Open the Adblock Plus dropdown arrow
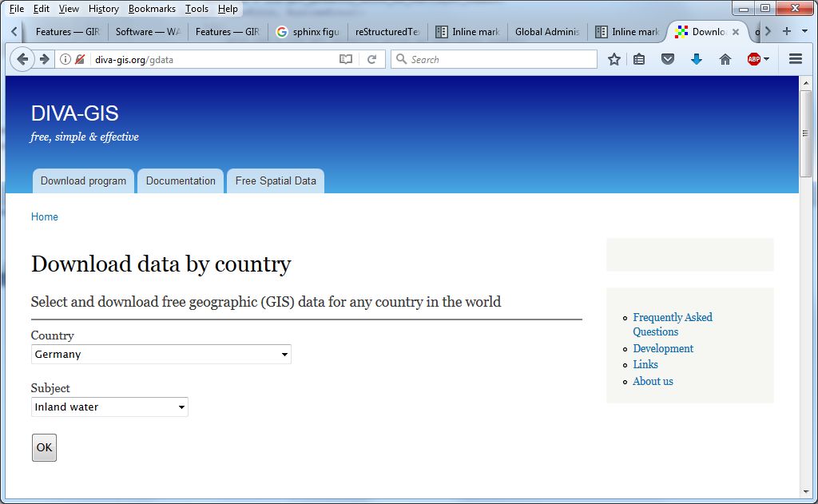The height and width of the screenshot is (504, 818). point(766,59)
